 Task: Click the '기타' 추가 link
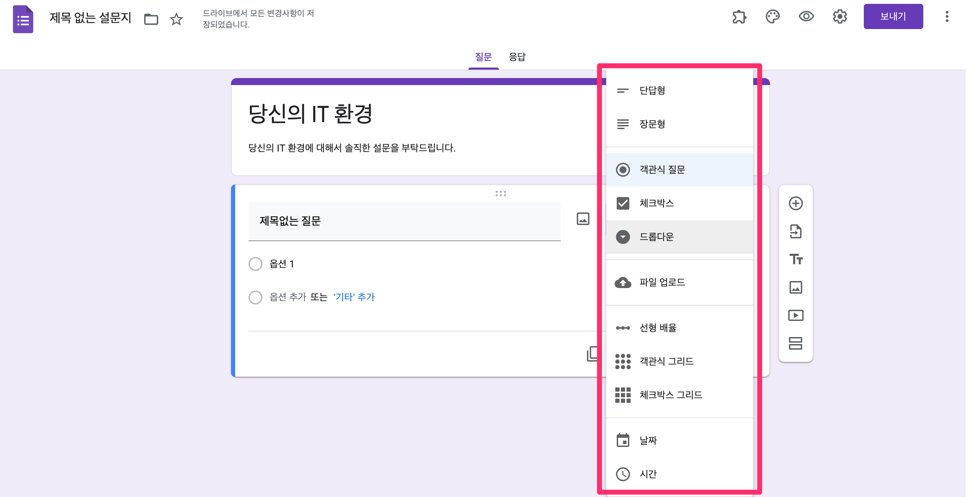(354, 297)
